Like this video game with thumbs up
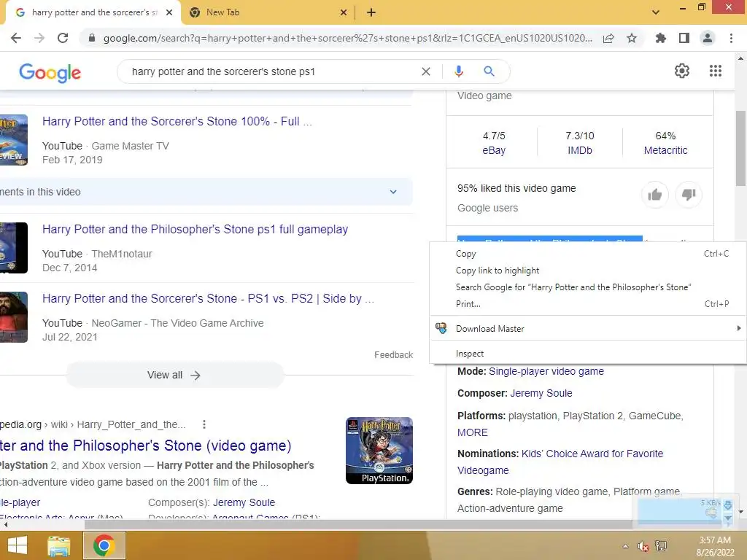The width and height of the screenshot is (747, 560). (655, 194)
